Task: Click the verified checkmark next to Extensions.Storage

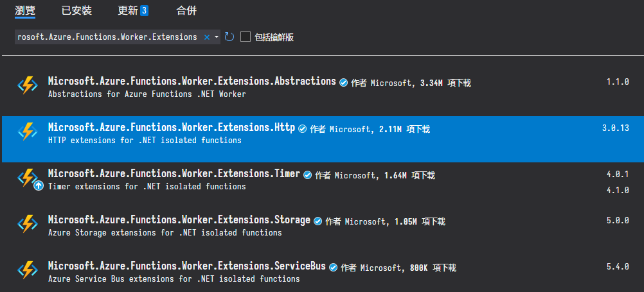Action: coord(318,221)
